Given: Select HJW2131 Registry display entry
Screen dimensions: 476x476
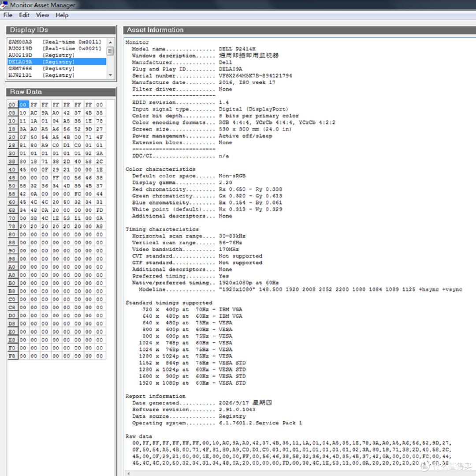Looking at the screenshot, I should coord(57,75).
